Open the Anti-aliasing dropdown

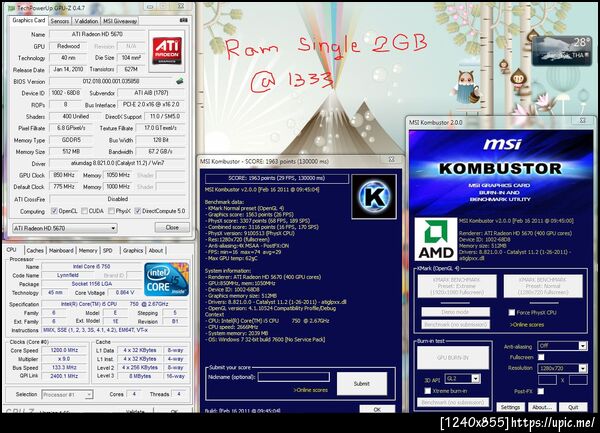coord(562,346)
